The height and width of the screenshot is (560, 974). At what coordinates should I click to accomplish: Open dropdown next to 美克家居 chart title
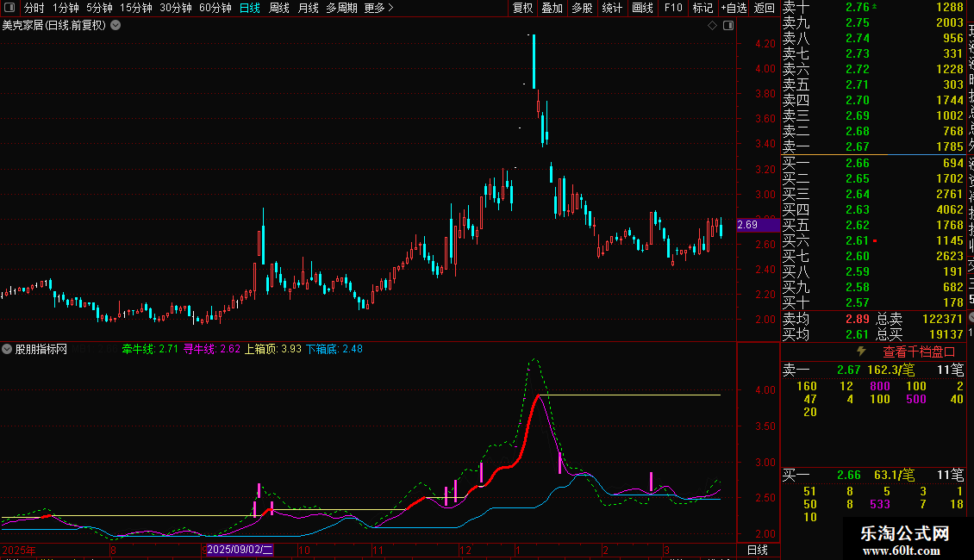point(116,26)
